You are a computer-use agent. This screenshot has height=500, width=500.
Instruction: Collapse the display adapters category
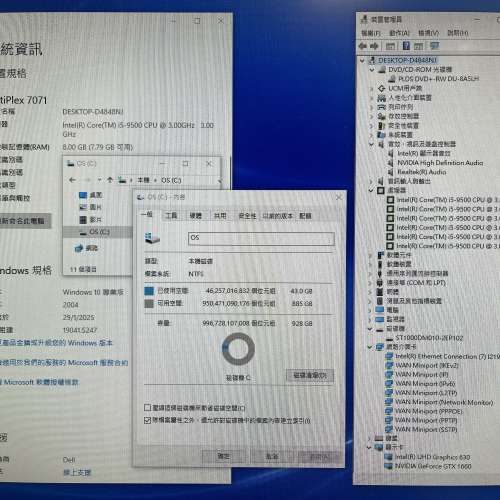pos(369,448)
